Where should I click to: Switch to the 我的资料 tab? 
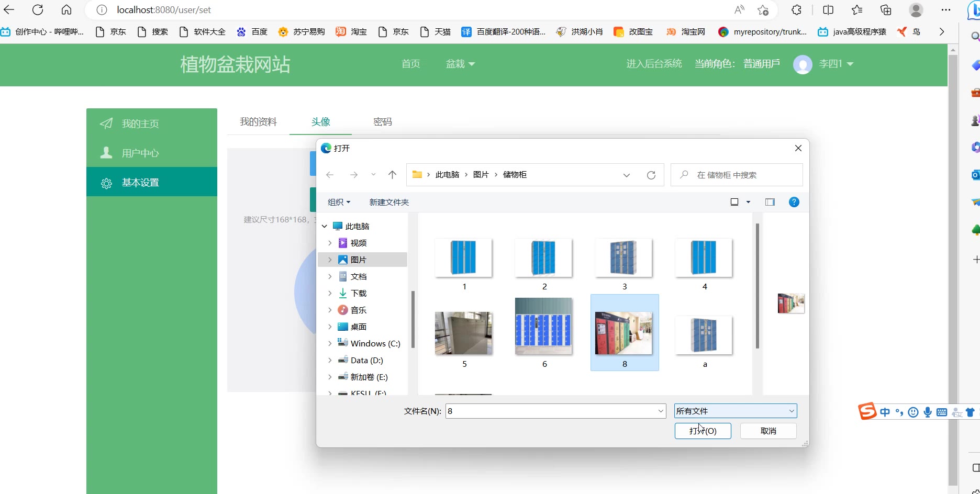tap(258, 122)
